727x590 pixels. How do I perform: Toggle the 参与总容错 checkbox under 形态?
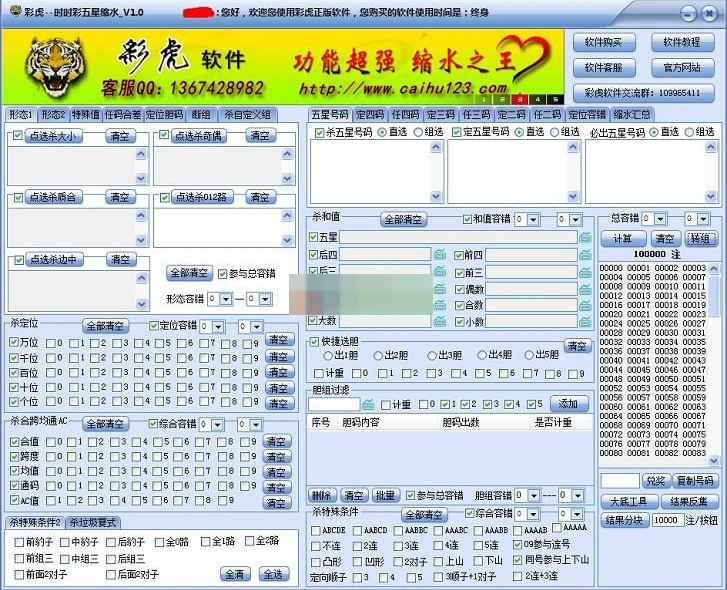pyautogui.click(x=223, y=273)
